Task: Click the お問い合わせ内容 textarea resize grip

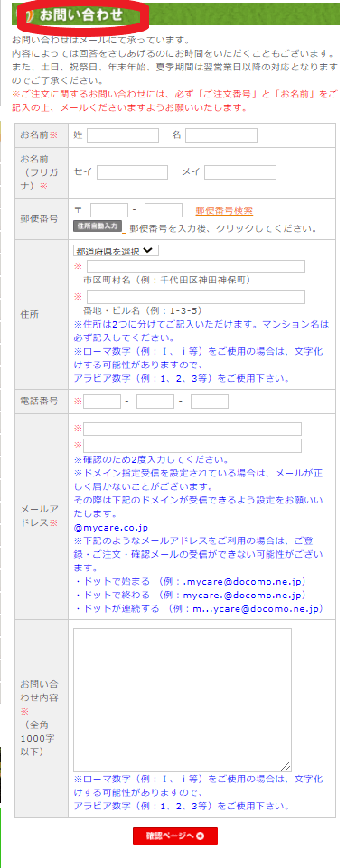Action: pos(286,767)
